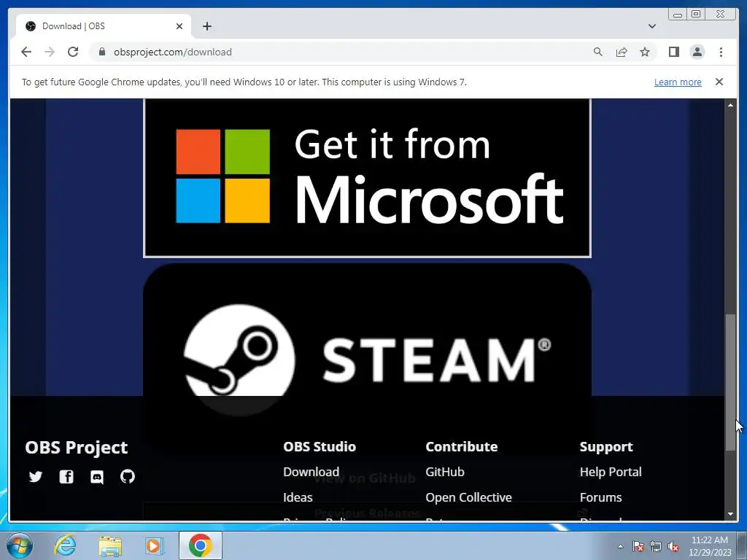Click the forward navigation arrow
747x560 pixels.
50,52
